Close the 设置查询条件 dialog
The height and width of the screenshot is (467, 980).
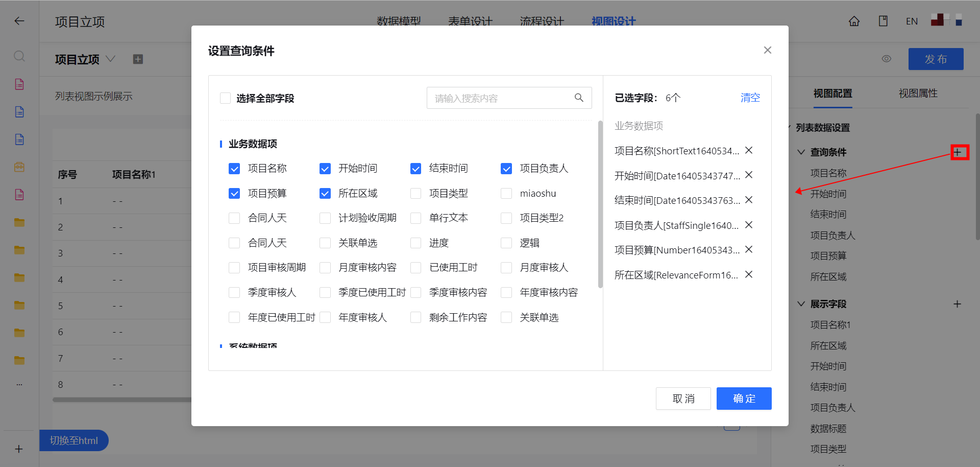767,50
